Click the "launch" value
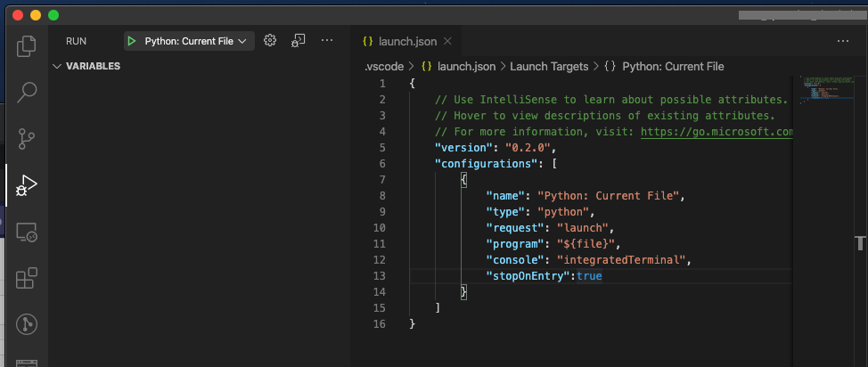The width and height of the screenshot is (868, 367). click(581, 228)
